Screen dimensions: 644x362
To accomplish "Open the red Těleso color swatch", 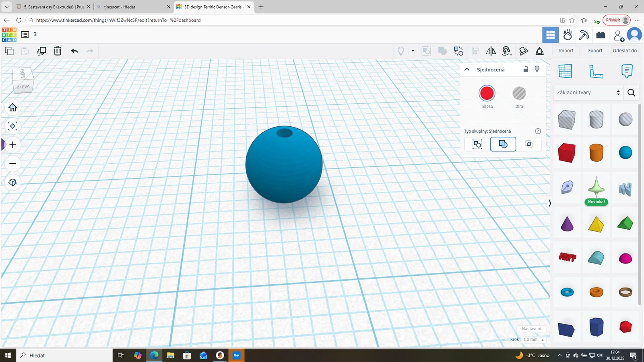I will 487,93.
